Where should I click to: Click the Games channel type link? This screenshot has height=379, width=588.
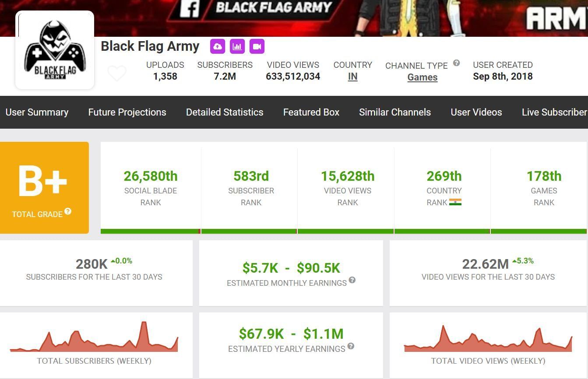click(423, 77)
